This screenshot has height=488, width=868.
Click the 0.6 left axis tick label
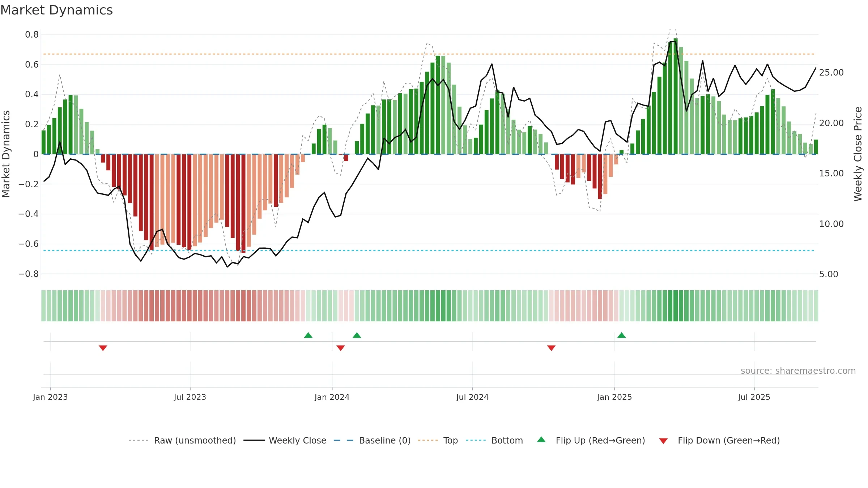(32, 65)
